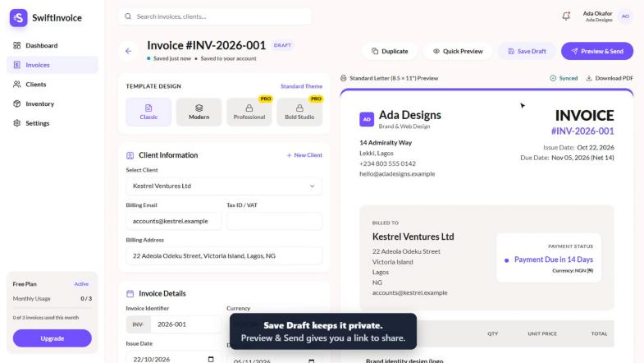Open Settings from the sidebar
The image size is (644, 363).
click(x=53, y=123)
